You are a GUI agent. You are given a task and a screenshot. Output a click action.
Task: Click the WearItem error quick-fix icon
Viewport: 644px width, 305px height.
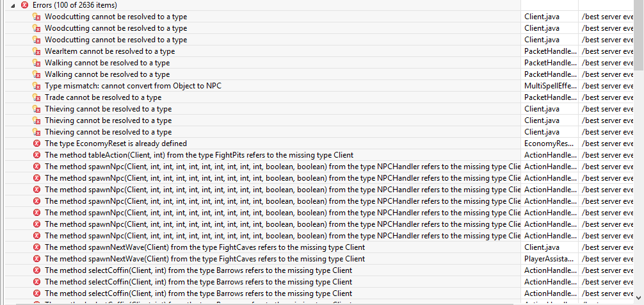pyautogui.click(x=36, y=51)
